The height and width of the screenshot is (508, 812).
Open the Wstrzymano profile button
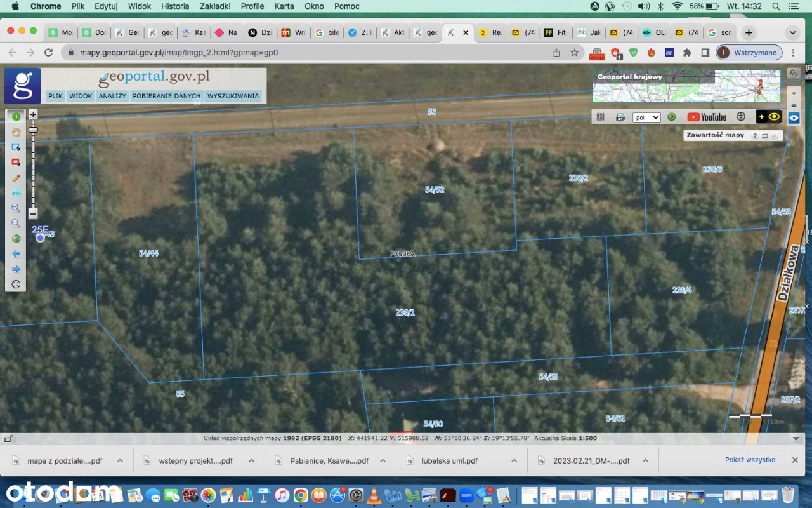pyautogui.click(x=749, y=53)
